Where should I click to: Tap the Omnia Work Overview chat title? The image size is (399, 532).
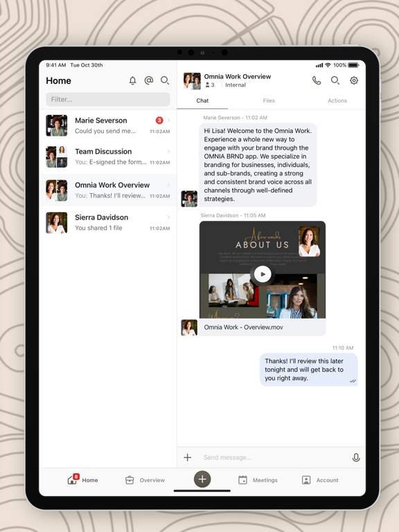pyautogui.click(x=238, y=76)
